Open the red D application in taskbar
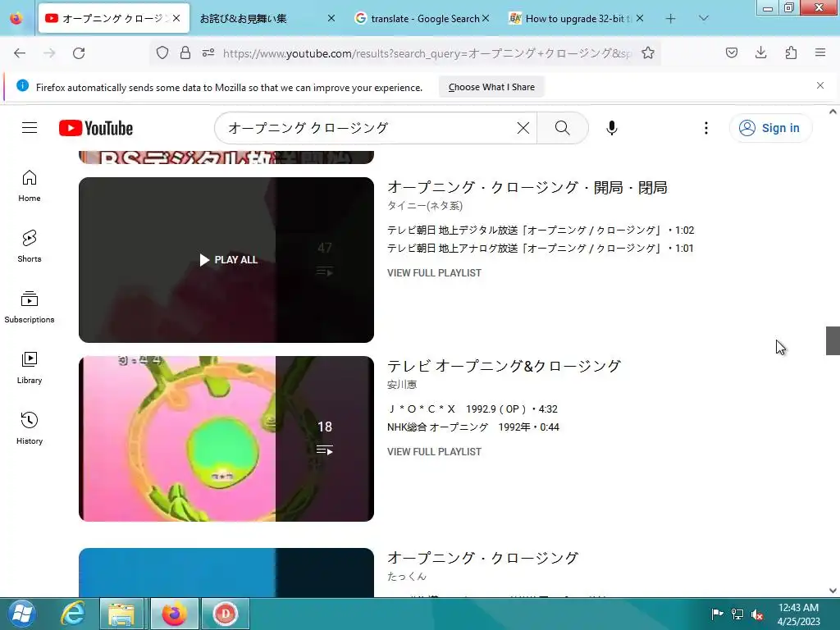 225,614
